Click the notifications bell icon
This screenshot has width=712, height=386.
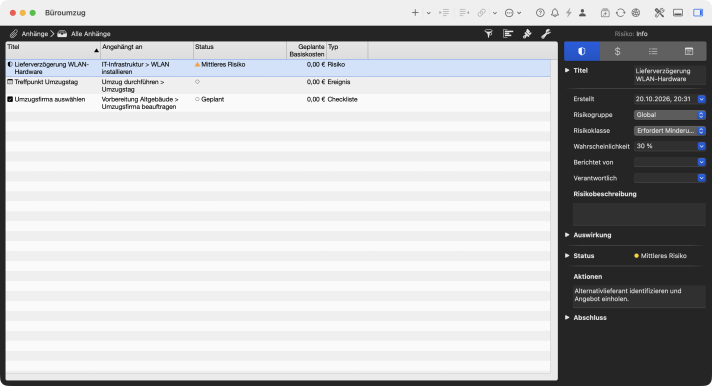(555, 13)
